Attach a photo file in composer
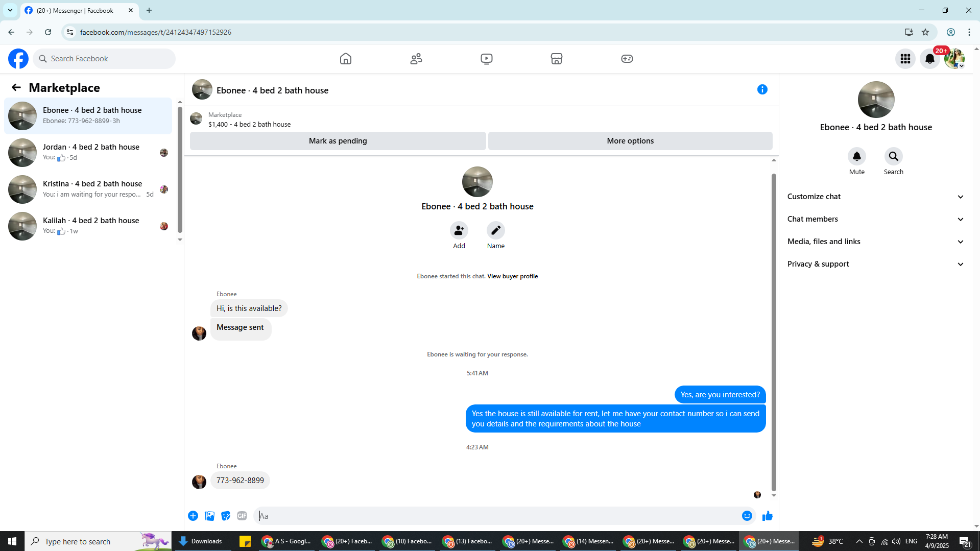This screenshot has height=551, width=980. 209,516
